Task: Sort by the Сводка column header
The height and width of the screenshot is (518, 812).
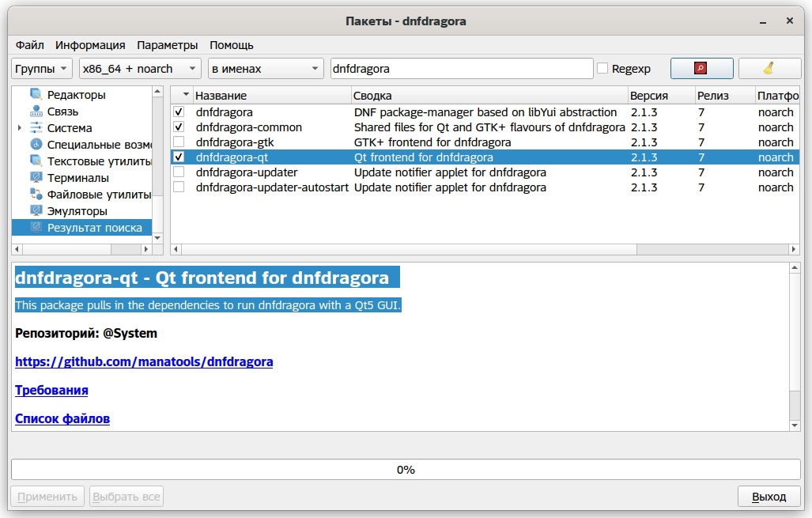Action: coord(489,96)
